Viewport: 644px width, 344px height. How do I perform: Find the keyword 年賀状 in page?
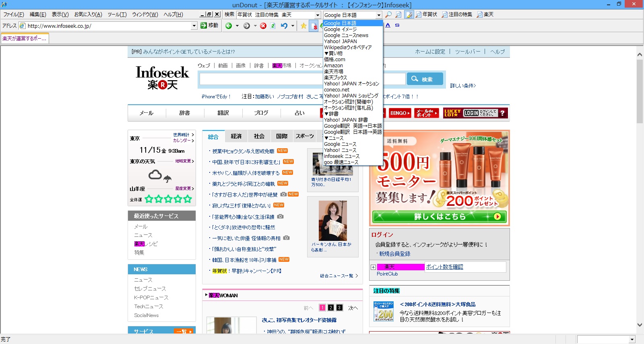coord(426,15)
